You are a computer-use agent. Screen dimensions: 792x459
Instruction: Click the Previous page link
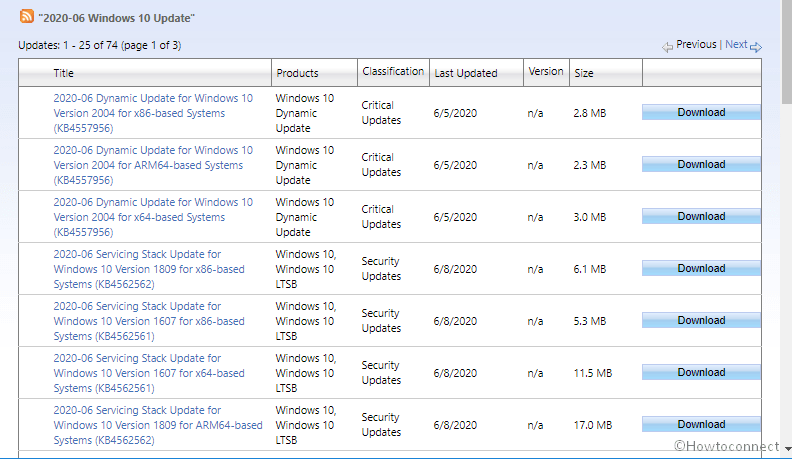[696, 44]
